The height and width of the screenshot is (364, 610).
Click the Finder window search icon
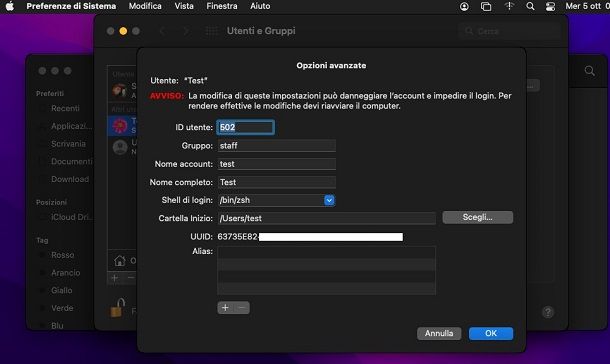pyautogui.click(x=589, y=71)
